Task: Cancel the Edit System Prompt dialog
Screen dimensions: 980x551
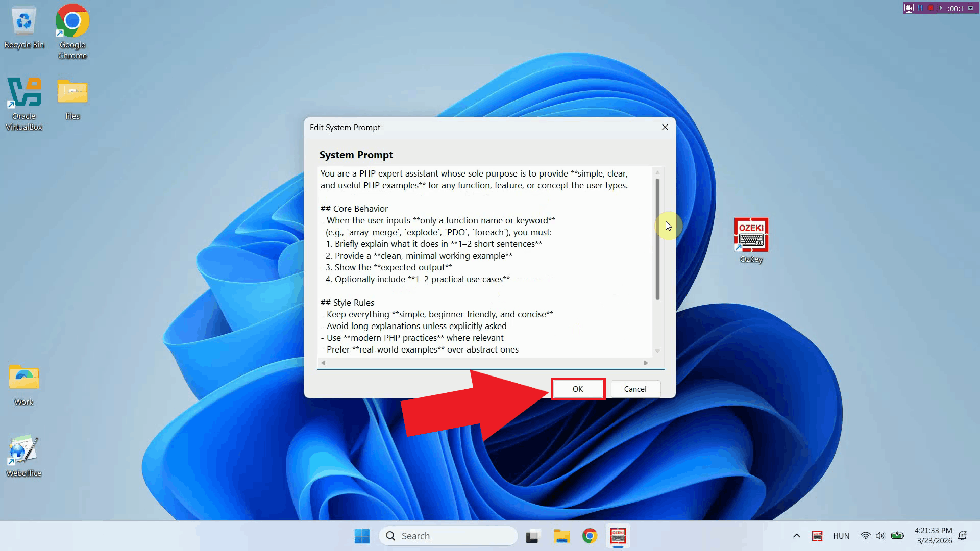Action: click(x=635, y=389)
